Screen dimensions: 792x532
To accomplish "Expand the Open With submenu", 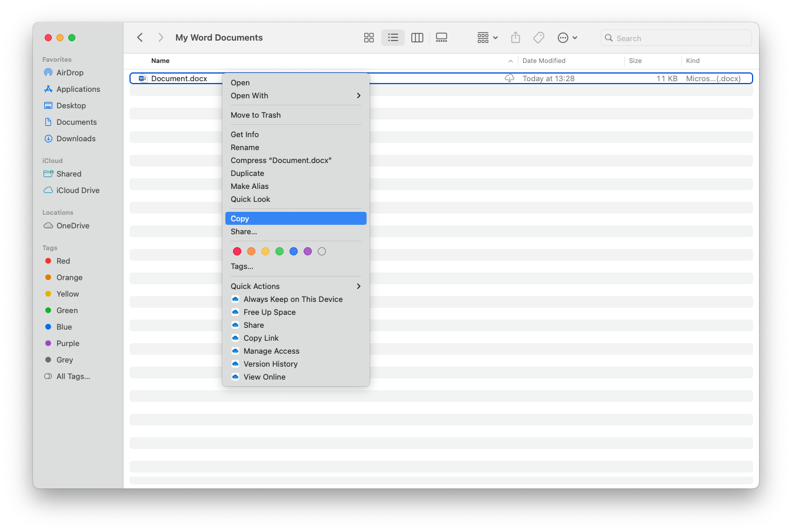I will click(296, 95).
